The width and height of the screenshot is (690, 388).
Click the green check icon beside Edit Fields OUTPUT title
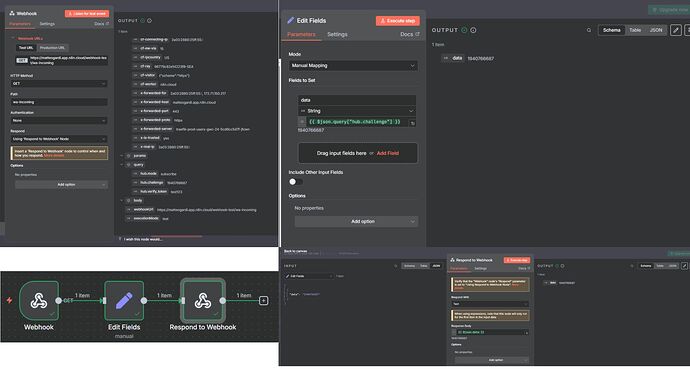pyautogui.click(x=464, y=30)
